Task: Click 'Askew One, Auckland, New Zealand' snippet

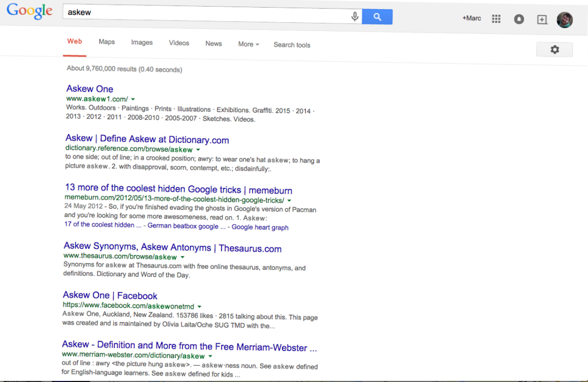Action: point(118,314)
